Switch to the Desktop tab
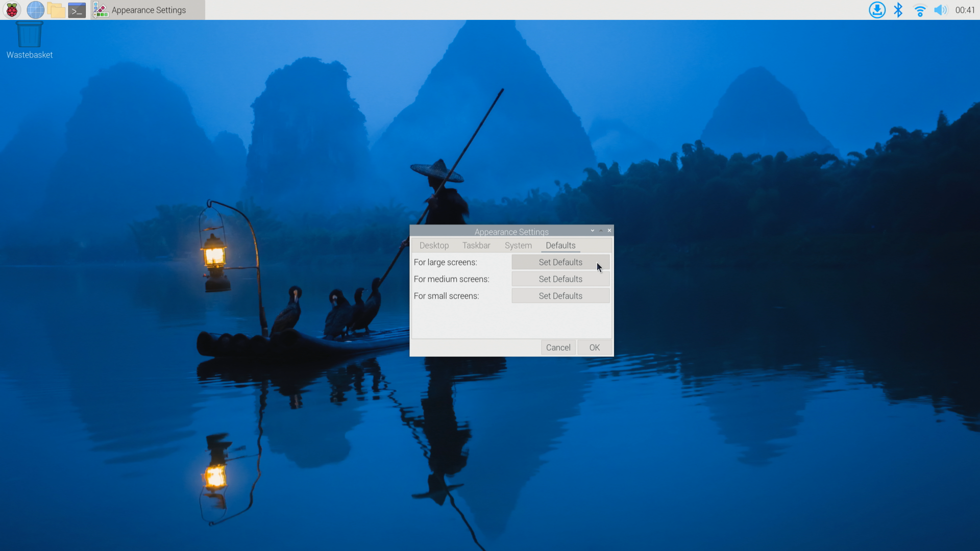Viewport: 980px width, 551px height. pos(434,245)
